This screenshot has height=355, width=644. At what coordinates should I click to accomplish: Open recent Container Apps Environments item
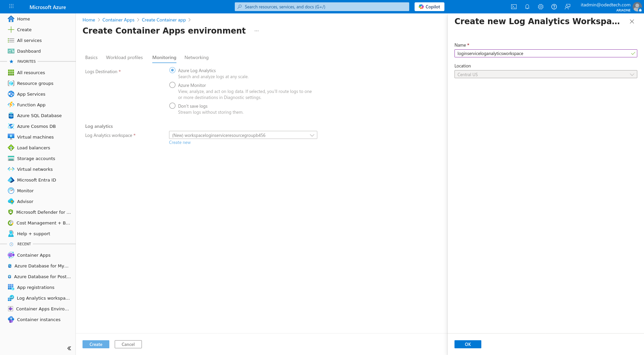(x=38, y=309)
